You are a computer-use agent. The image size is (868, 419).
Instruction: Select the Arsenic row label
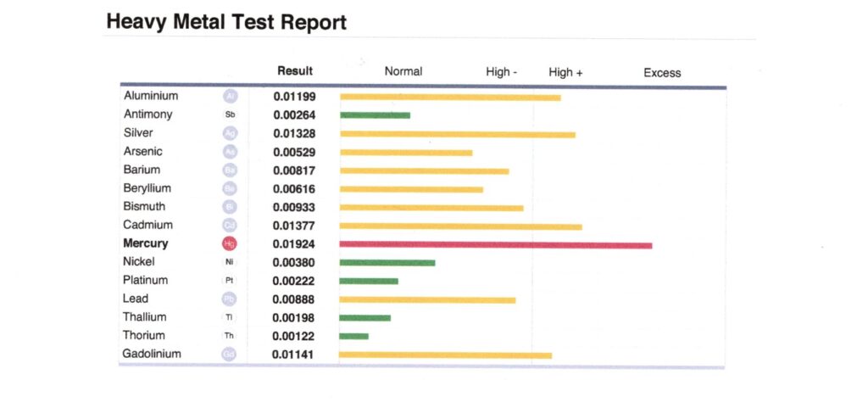click(x=142, y=151)
